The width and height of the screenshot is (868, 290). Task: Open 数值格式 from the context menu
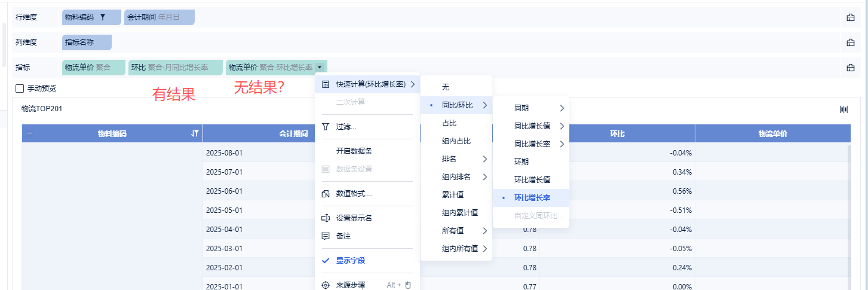(354, 194)
